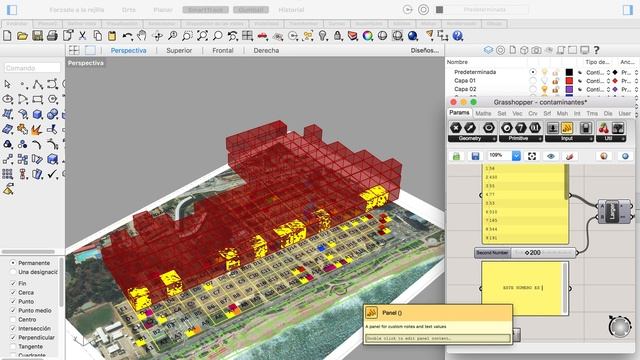Open linetype dropdown for Capa 02 layer

tap(608, 89)
